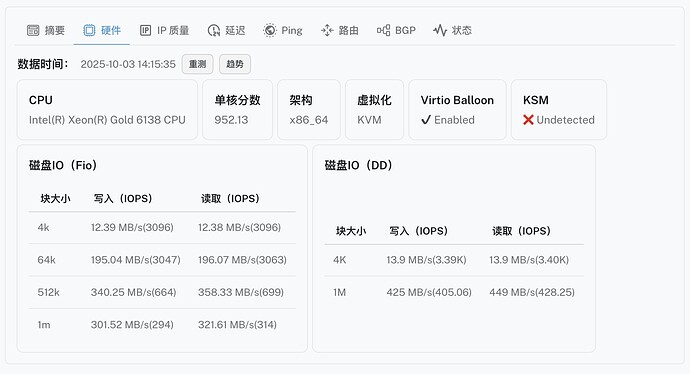690x374 pixels.
Task: Click Fio 64k write 195.04 MB/s(3047)
Action: click(x=136, y=260)
